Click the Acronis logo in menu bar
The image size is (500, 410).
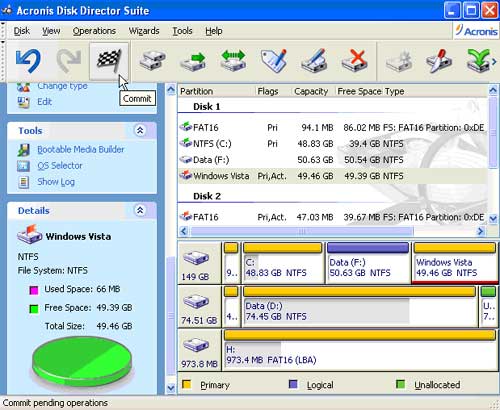pyautogui.click(x=476, y=31)
